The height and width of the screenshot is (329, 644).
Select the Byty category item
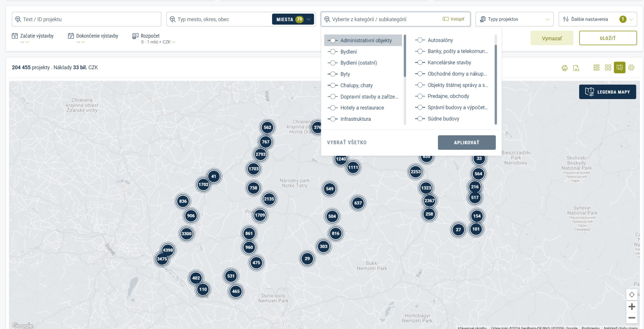[345, 74]
